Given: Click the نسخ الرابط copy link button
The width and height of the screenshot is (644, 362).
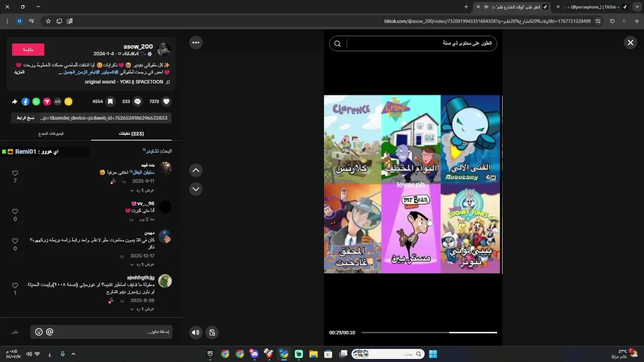Looking at the screenshot, I should [x=25, y=118].
